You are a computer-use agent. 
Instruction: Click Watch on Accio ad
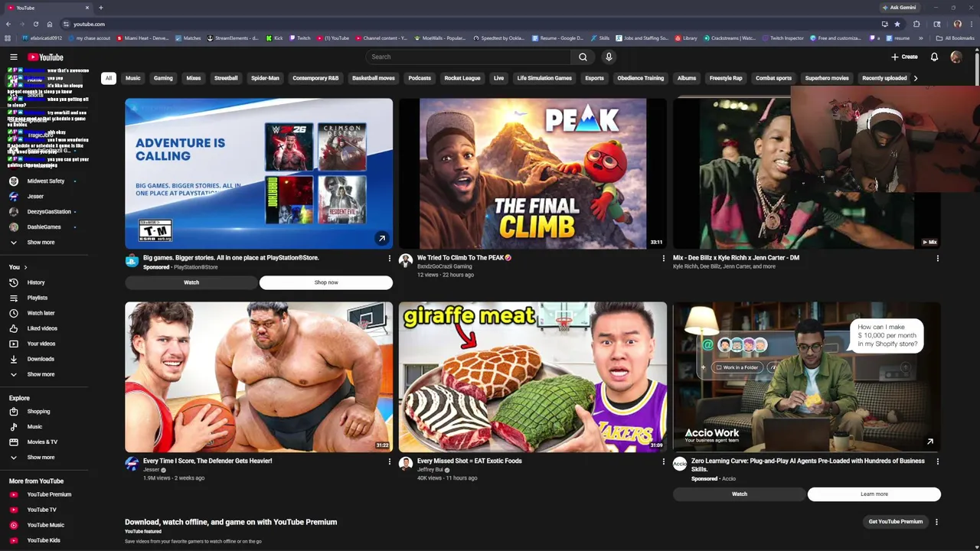(x=740, y=494)
